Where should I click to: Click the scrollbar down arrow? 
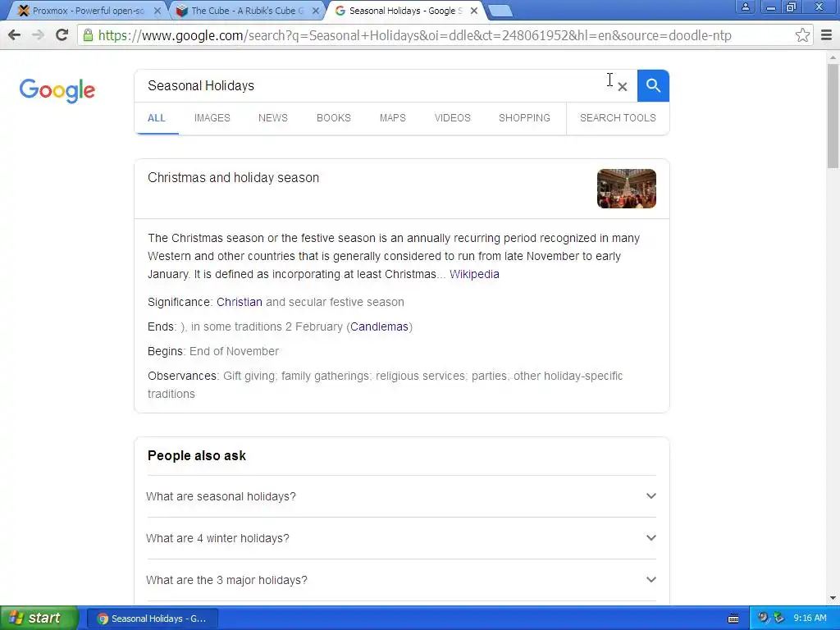833,598
